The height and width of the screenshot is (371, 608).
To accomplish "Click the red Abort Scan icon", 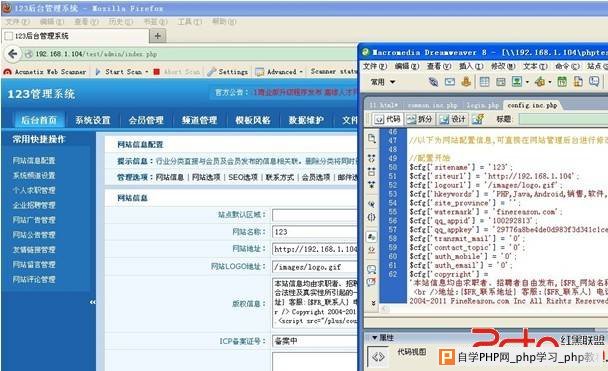I will [157, 72].
